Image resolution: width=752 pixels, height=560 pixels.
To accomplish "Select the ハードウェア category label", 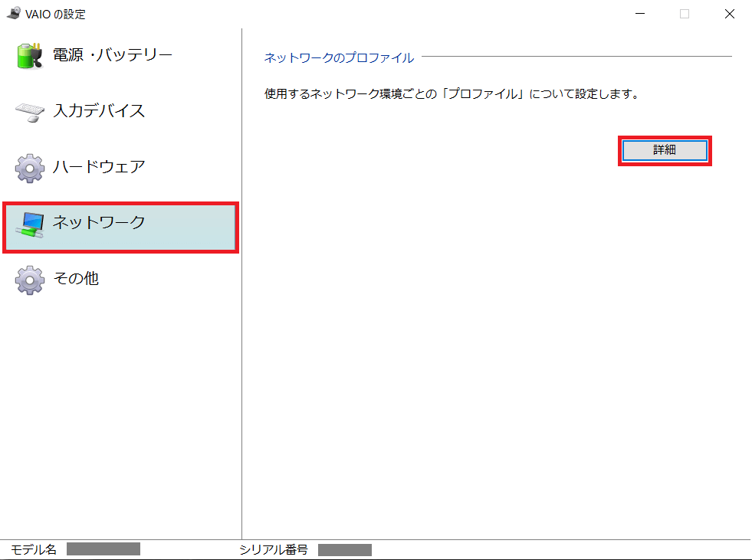I will 99,167.
